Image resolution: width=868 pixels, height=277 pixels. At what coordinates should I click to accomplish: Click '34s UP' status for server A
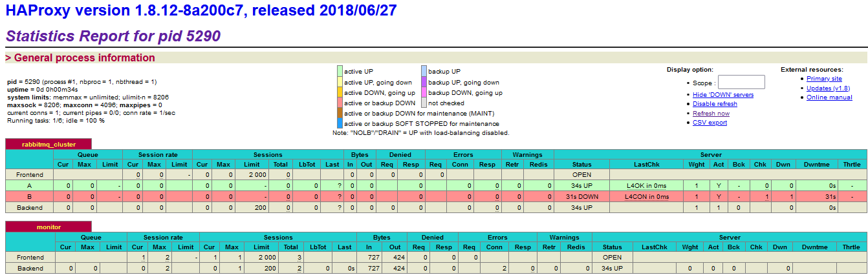tap(581, 185)
